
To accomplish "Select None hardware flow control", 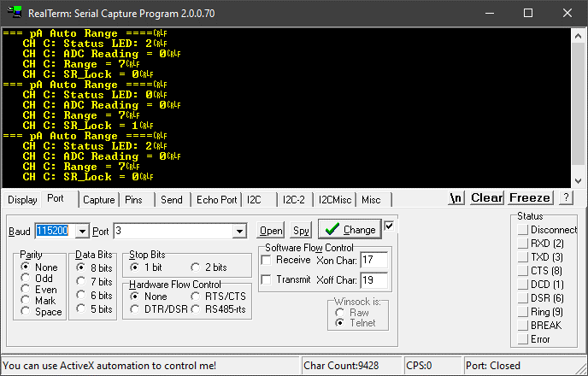I will coord(134,297).
